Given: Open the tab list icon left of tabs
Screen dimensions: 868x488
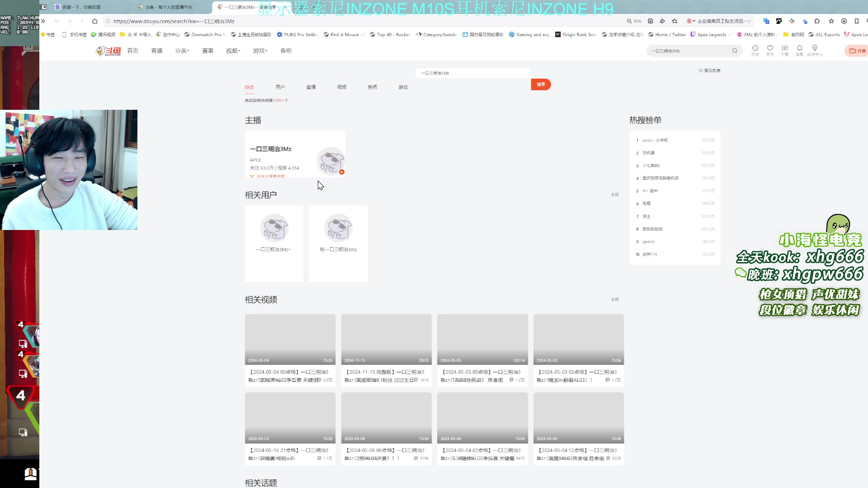Looking at the screenshot, I should click(x=44, y=7).
